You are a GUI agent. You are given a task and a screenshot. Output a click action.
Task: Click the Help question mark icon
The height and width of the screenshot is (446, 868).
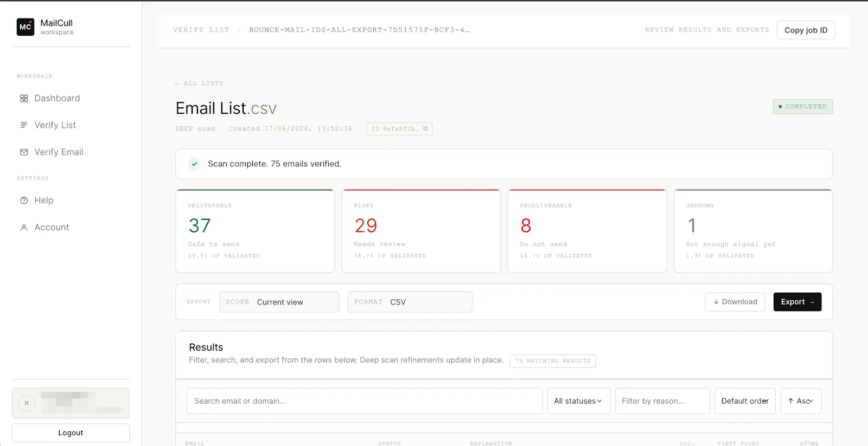click(x=24, y=201)
